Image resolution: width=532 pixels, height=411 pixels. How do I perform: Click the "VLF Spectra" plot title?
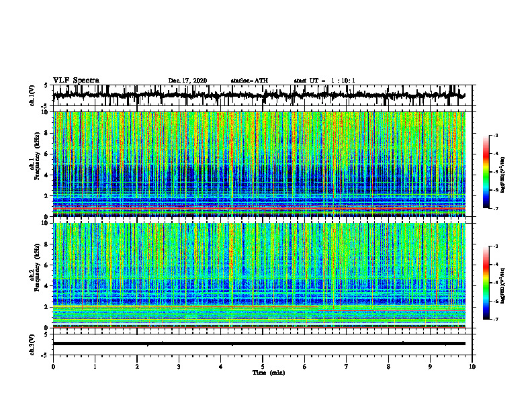(76, 81)
